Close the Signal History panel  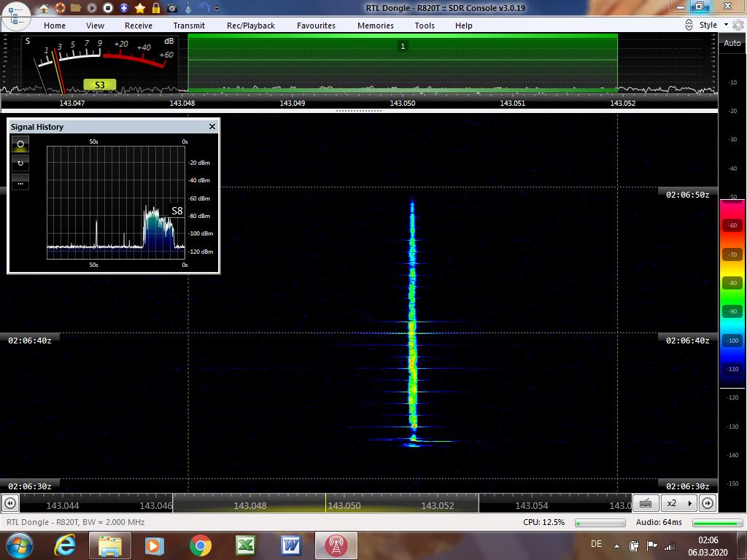(x=212, y=127)
